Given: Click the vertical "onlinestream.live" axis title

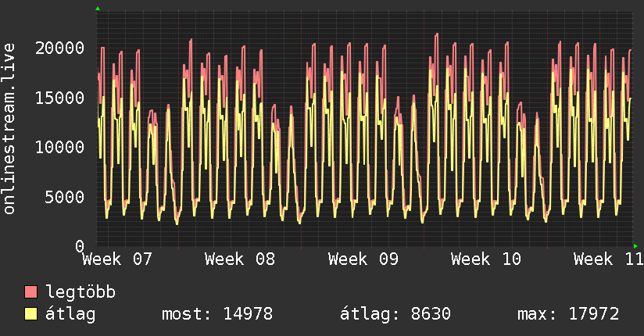Looking at the screenshot, I should pos(9,130).
